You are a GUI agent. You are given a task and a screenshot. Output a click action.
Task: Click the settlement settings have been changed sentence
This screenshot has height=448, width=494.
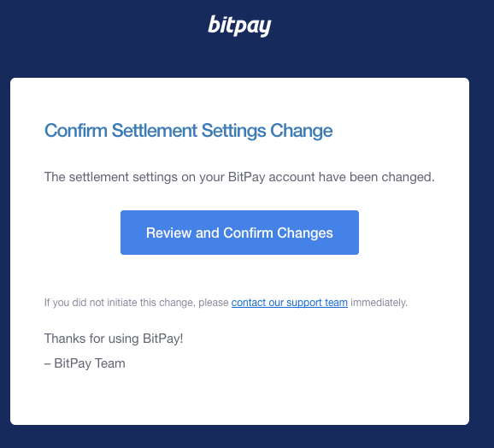pos(239,177)
